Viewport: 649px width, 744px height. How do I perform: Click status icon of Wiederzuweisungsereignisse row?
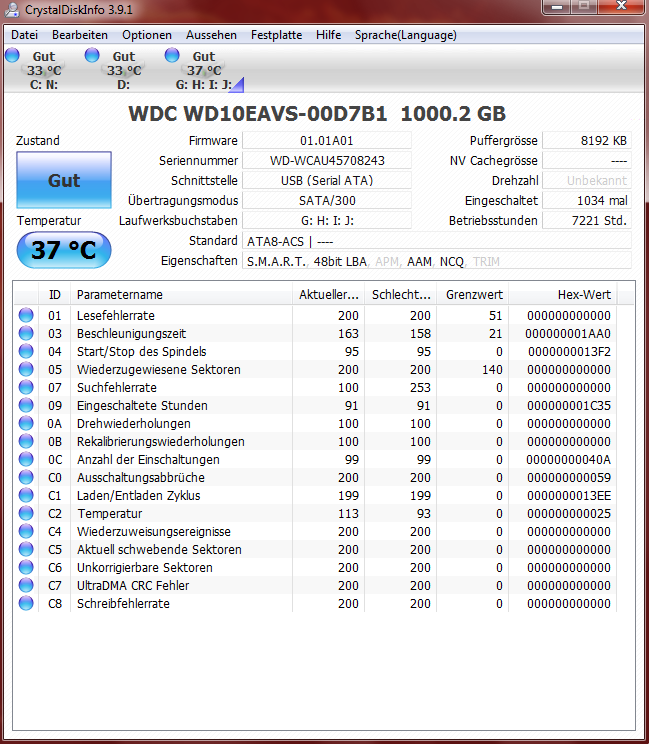[x=26, y=532]
